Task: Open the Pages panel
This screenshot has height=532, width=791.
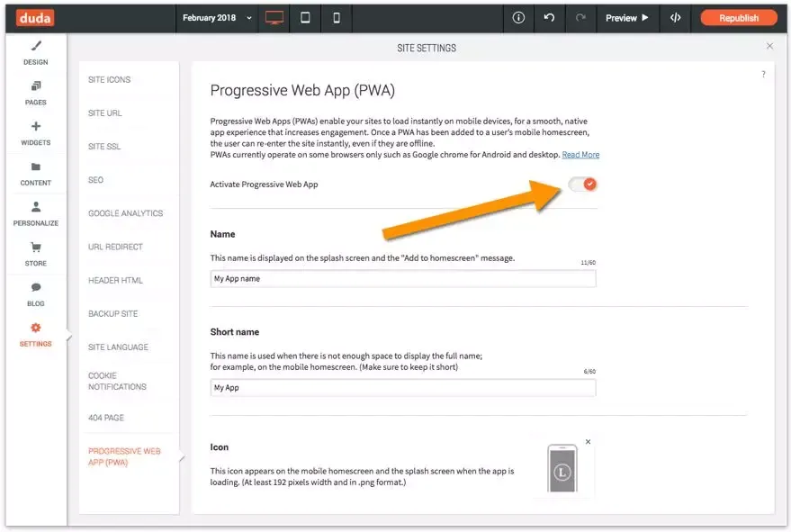Action: (36, 94)
